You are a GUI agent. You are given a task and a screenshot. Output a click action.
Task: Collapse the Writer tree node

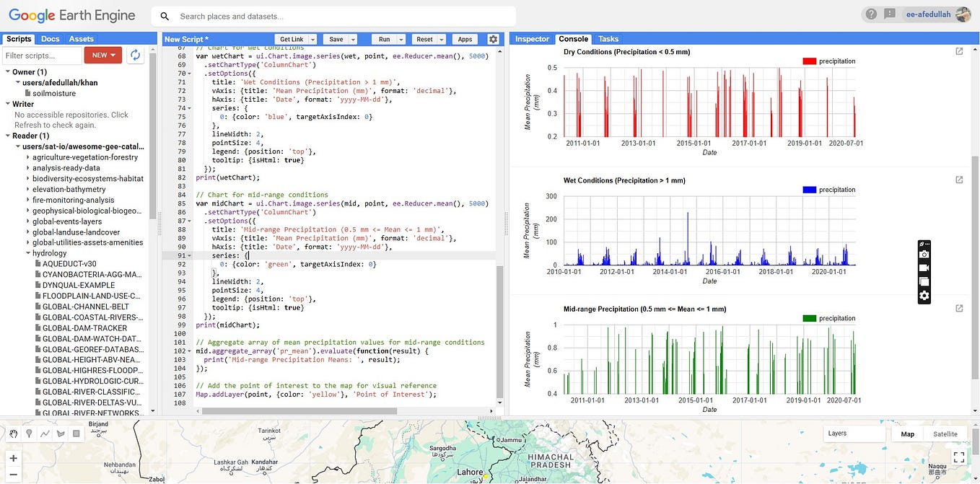[7, 104]
